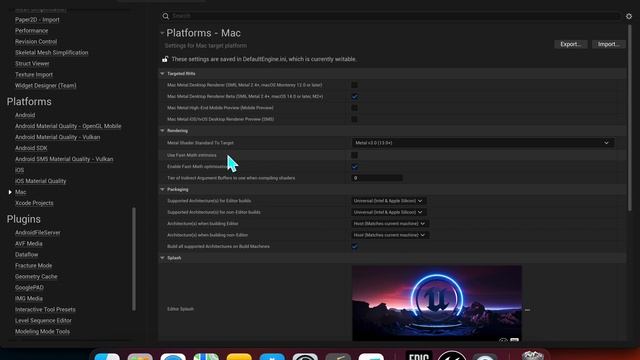Open Architecture(s) when building non-Editor dropdown

point(389,235)
